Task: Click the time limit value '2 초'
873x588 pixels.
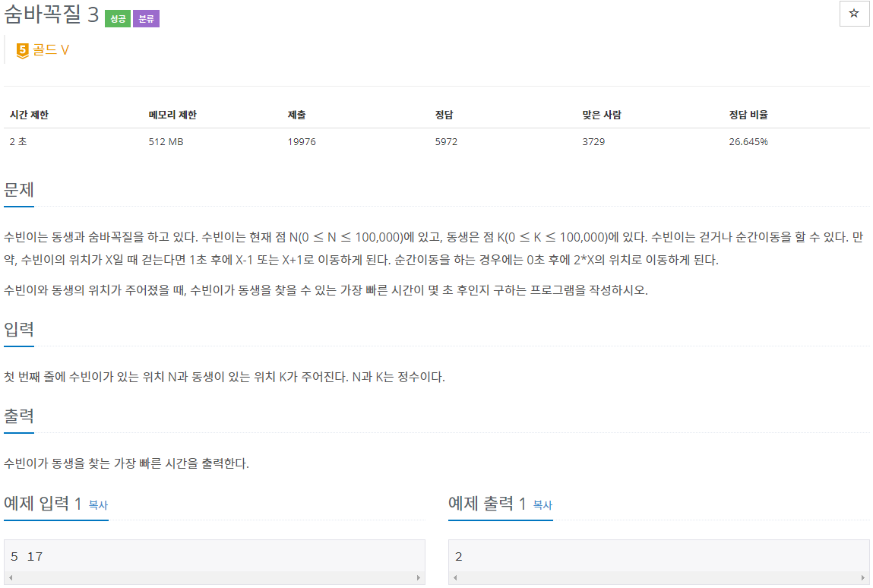Action: (17, 141)
